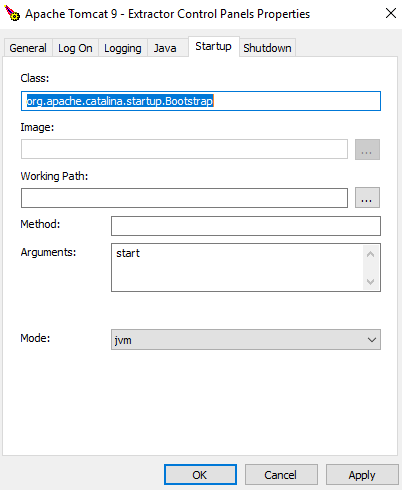
Task: Select the Startup tab
Action: (x=214, y=46)
